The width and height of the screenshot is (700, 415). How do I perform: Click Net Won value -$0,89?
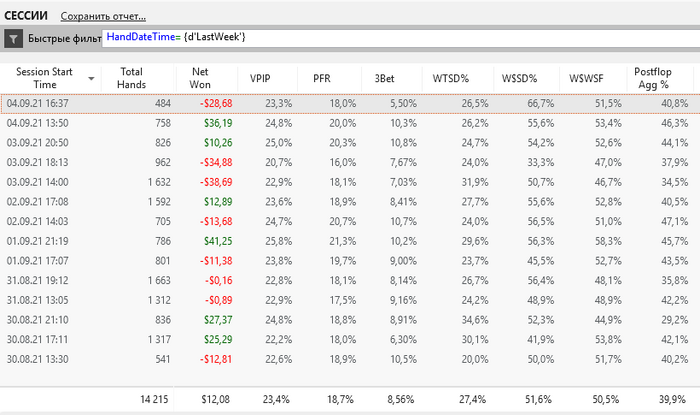point(219,300)
